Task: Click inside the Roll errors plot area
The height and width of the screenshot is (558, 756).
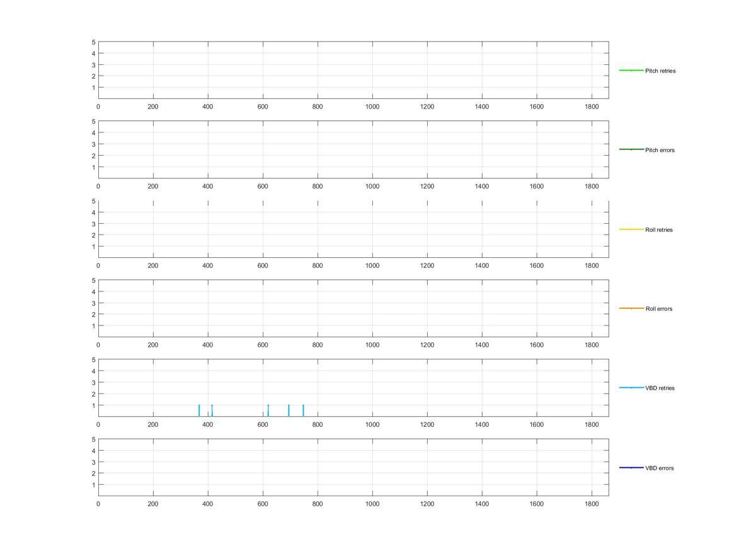Action: point(353,308)
